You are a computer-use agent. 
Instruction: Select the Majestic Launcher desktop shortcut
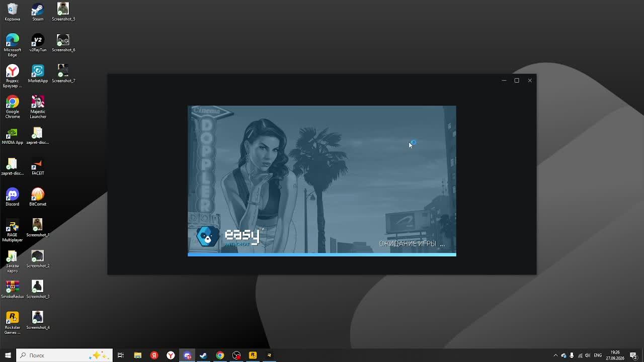[38, 107]
